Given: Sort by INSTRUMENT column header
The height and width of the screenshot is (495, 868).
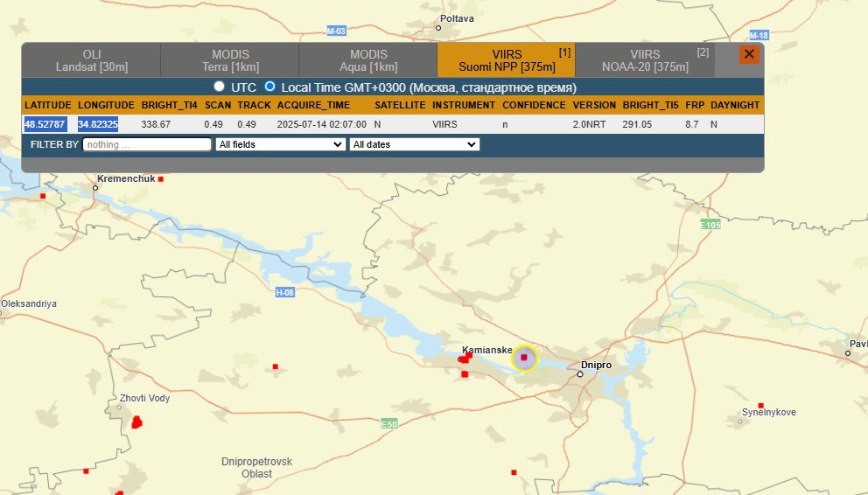Looking at the screenshot, I should tap(464, 105).
